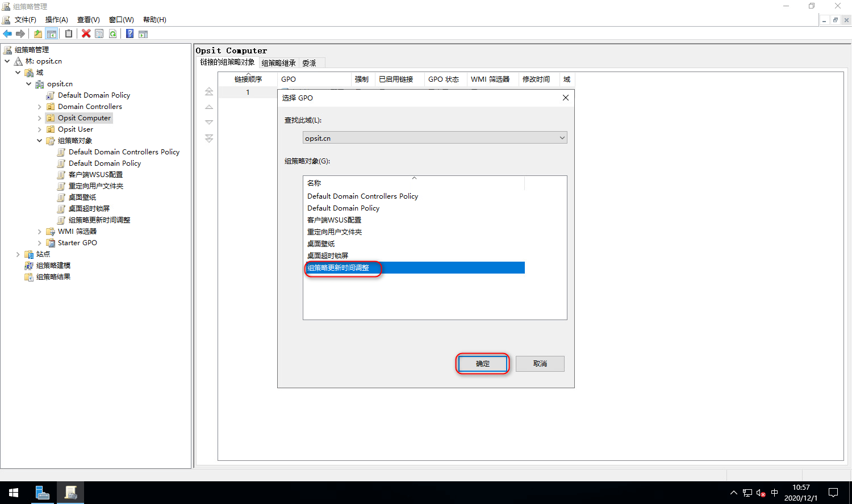The height and width of the screenshot is (504, 852).
Task: Select 桌面壁纸 GPO in the left tree
Action: click(x=82, y=198)
